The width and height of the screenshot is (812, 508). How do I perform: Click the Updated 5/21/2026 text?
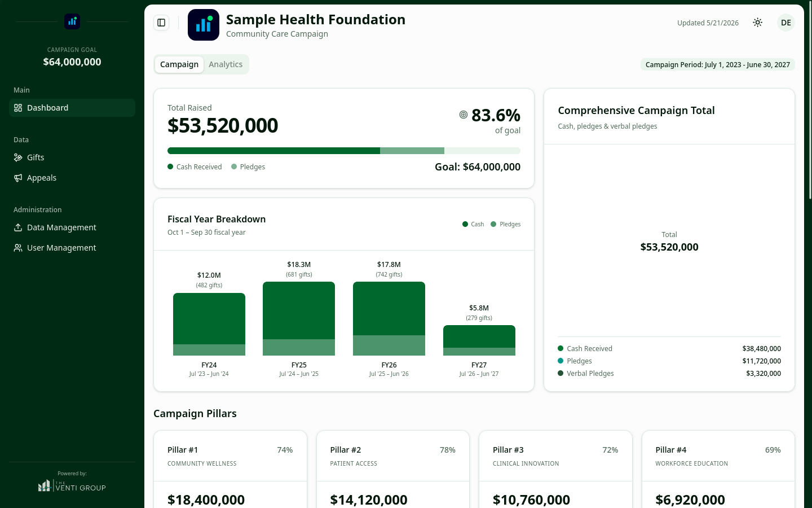pyautogui.click(x=708, y=23)
